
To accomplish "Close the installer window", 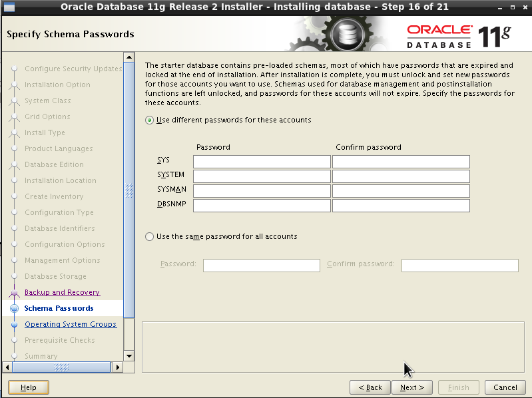I will 525,7.
